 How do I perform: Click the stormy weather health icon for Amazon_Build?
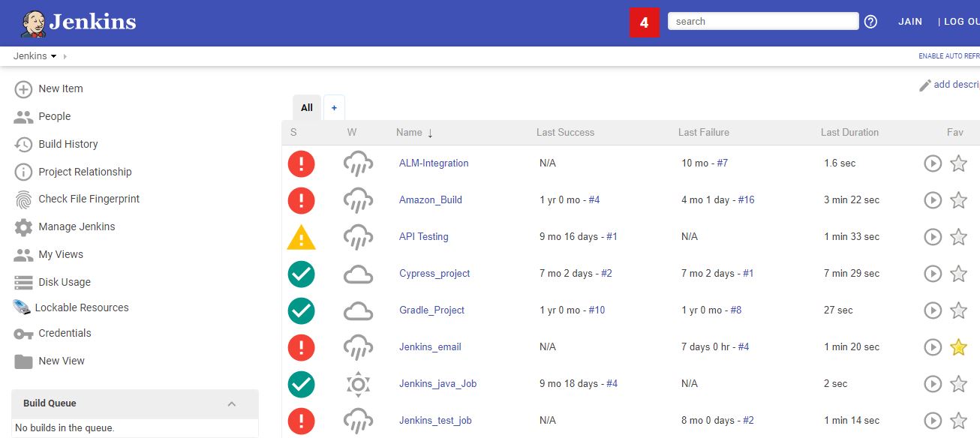pos(358,200)
